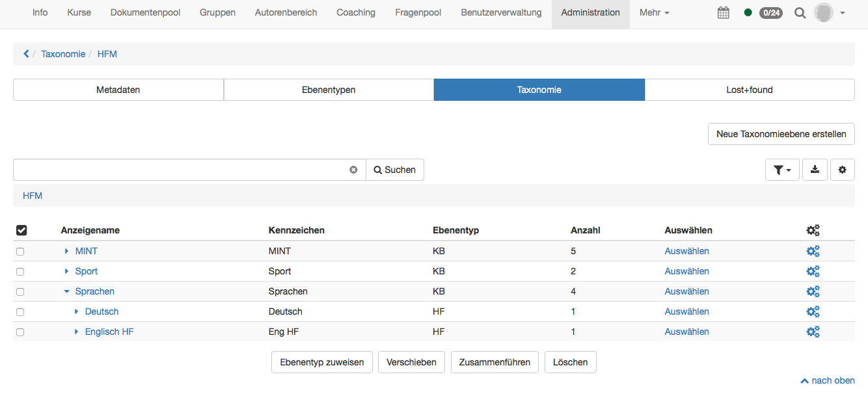Viewport: 868px width, 394px height.
Task: Click Neue Taxonomieebene erstellen button
Action: tap(781, 134)
